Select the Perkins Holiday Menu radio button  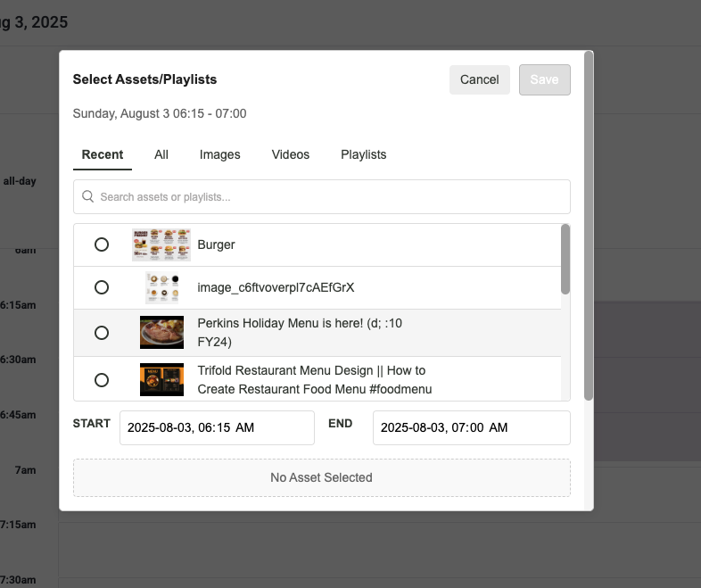pyautogui.click(x=102, y=333)
